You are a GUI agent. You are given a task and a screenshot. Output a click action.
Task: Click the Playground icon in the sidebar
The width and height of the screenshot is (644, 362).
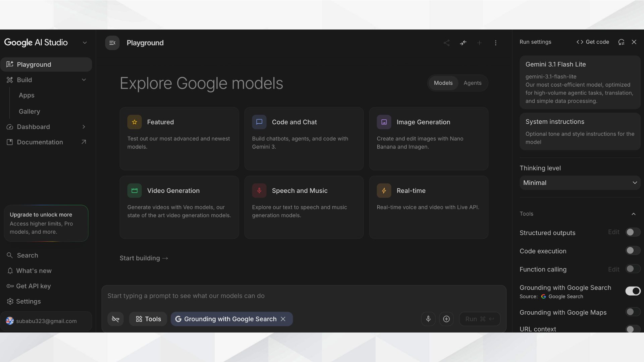coord(10,64)
